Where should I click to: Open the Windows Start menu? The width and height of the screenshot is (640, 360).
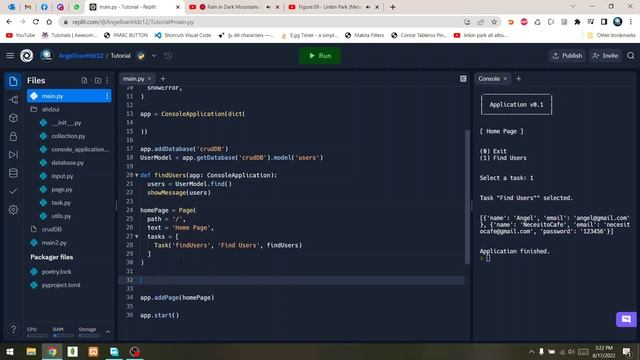point(10,351)
